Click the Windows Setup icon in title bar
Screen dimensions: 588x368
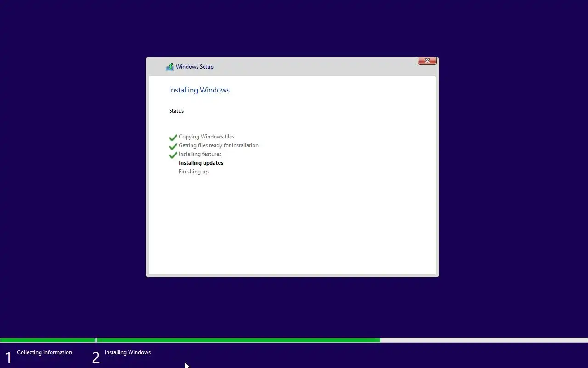[x=170, y=67]
